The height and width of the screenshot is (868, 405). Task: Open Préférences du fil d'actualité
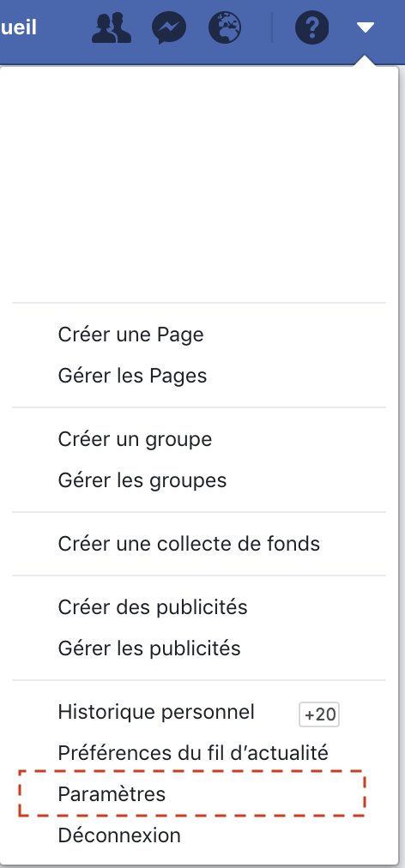[193, 753]
